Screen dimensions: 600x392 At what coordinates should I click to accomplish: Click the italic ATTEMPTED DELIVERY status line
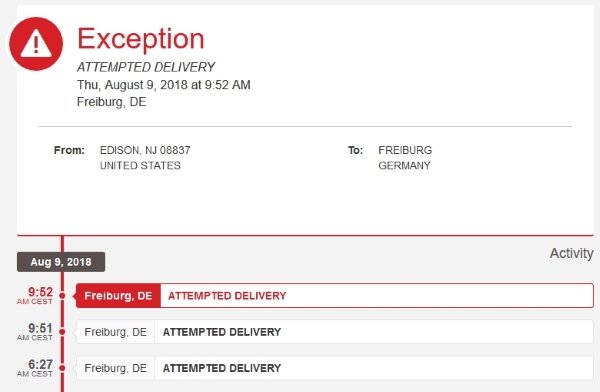point(146,67)
